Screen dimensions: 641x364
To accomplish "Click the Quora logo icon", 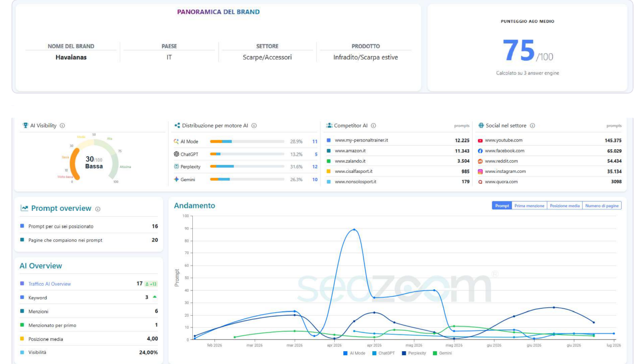I will (x=480, y=182).
